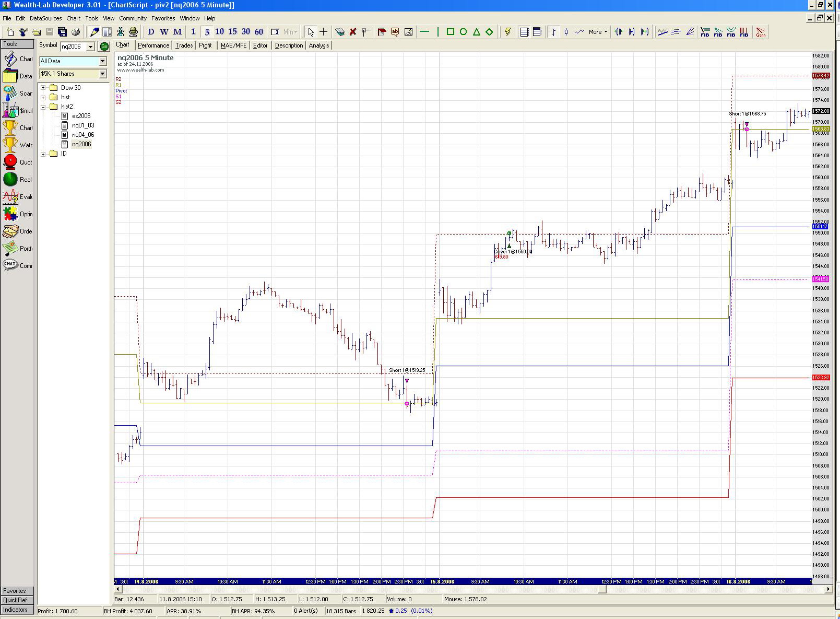Image resolution: width=840 pixels, height=619 pixels.
Task: Click the blue floppy disk save icon
Action: [62, 32]
